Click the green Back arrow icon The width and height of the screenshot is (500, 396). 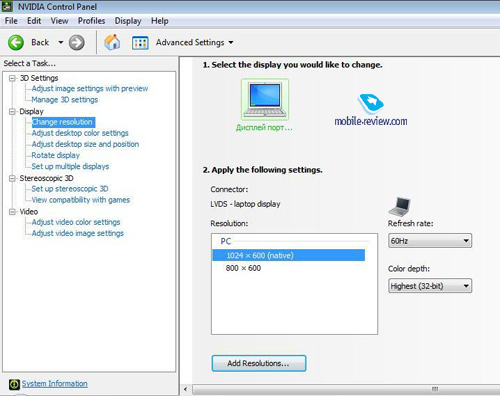pyautogui.click(x=16, y=43)
